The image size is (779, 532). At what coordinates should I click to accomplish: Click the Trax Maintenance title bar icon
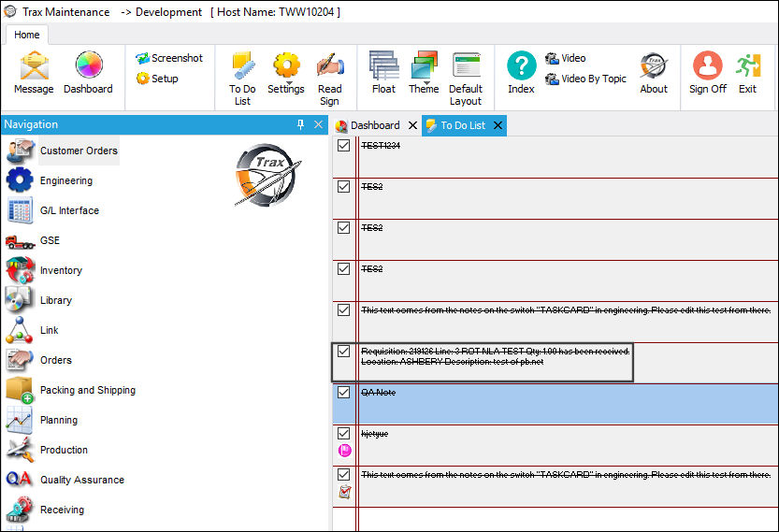[10, 11]
